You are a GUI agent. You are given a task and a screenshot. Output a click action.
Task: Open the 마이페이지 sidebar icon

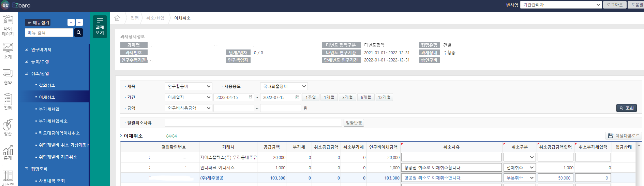point(8,26)
